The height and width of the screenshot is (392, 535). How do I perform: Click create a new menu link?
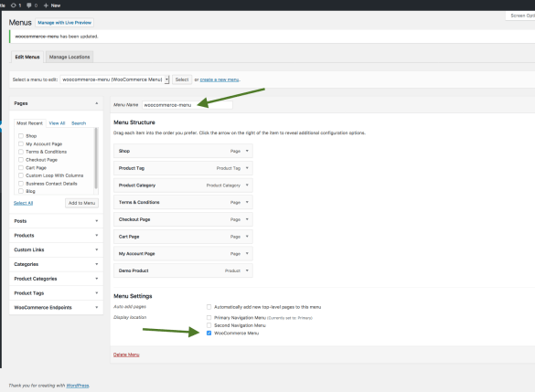coord(219,79)
